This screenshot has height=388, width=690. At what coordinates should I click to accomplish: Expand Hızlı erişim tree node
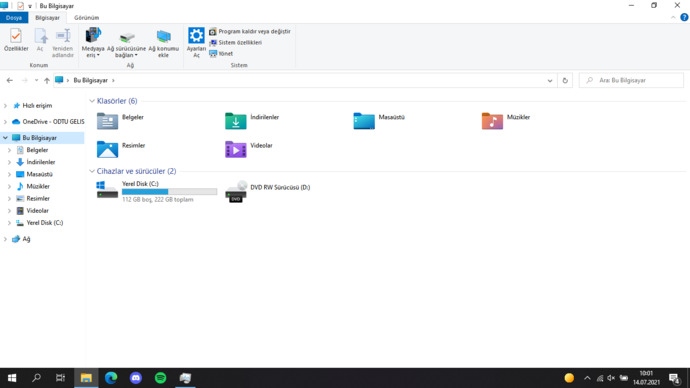tap(5, 106)
